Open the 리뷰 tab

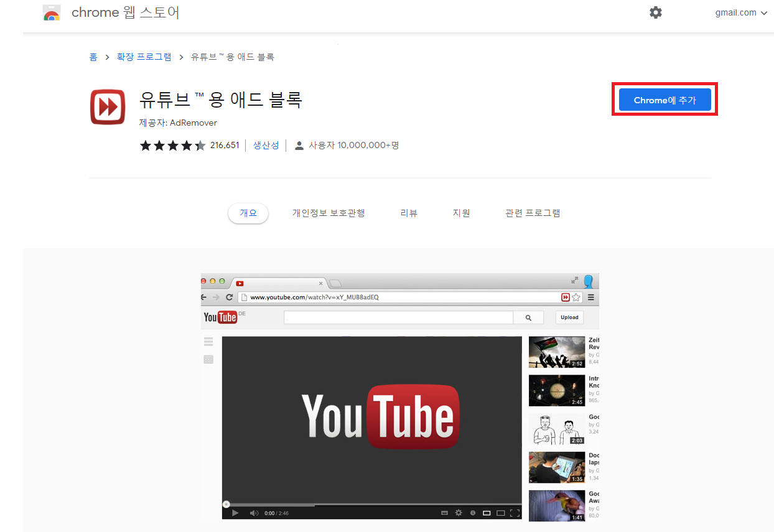(x=409, y=213)
